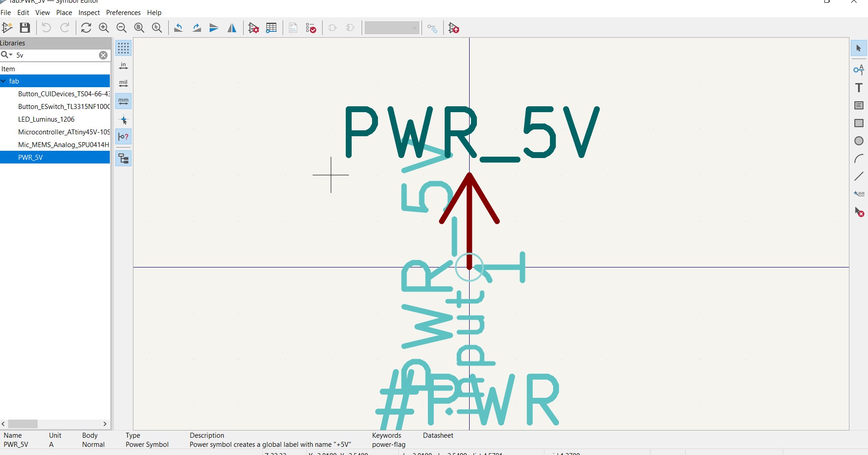Save the symbol with the floppy icon
This screenshot has height=455, width=868.
[25, 28]
